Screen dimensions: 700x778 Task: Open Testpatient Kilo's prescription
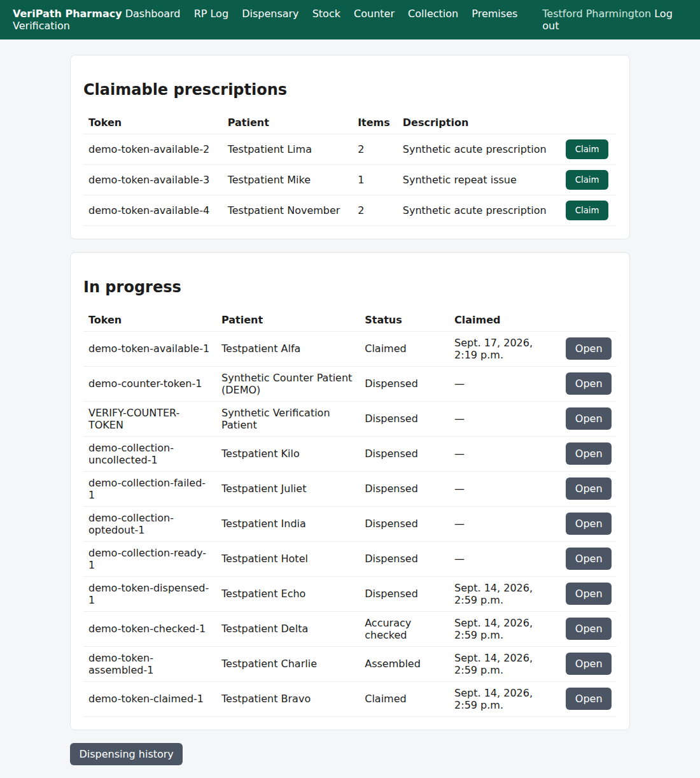589,454
